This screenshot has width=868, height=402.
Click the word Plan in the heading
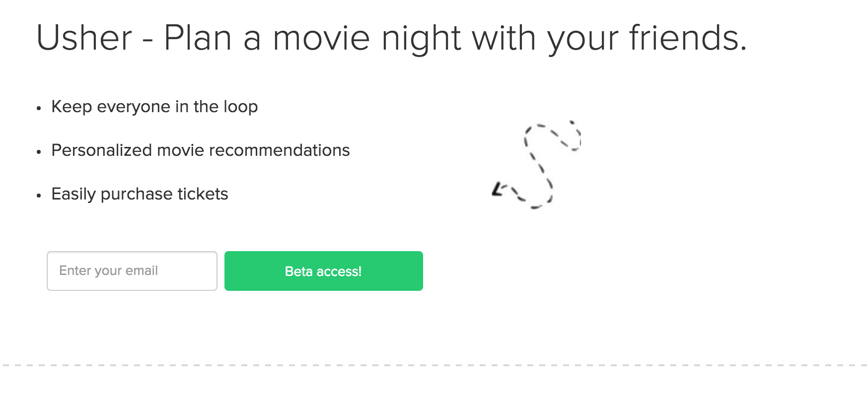click(x=198, y=38)
